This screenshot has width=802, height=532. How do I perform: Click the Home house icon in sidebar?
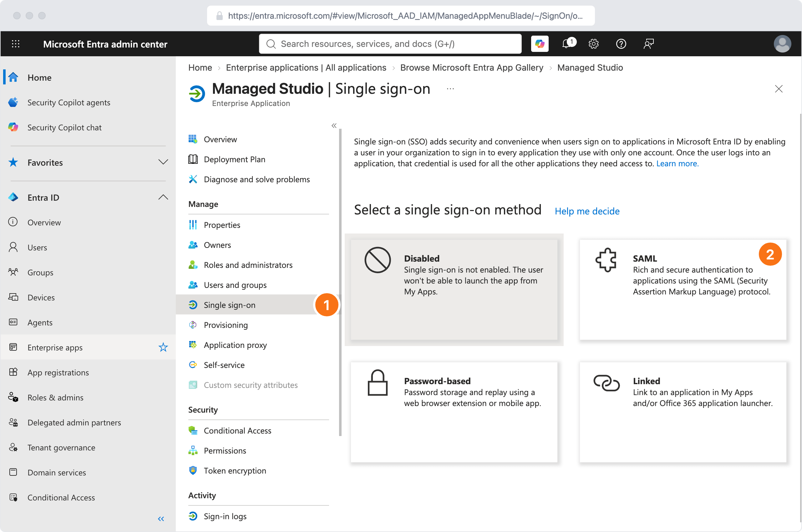(x=13, y=77)
